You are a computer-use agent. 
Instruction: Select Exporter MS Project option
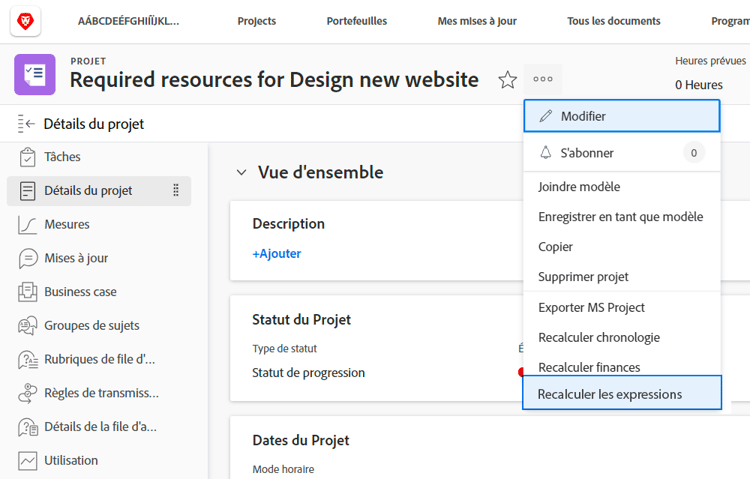point(622,308)
